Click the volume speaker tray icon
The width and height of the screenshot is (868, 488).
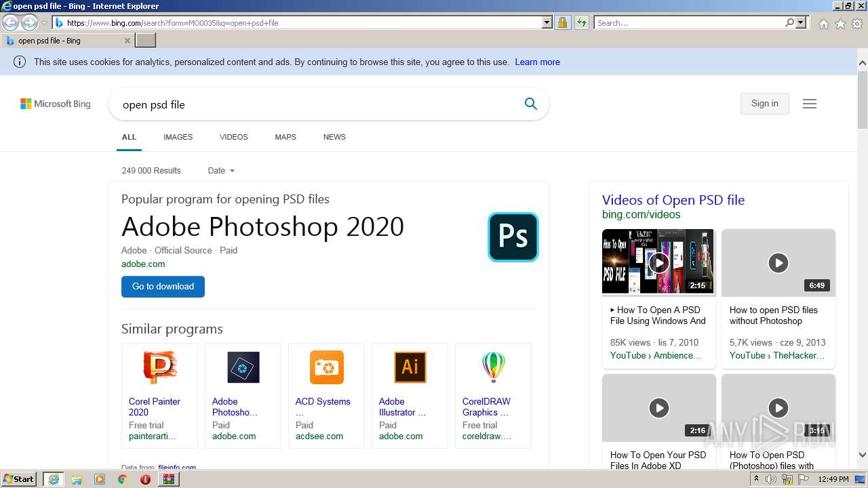[771, 479]
